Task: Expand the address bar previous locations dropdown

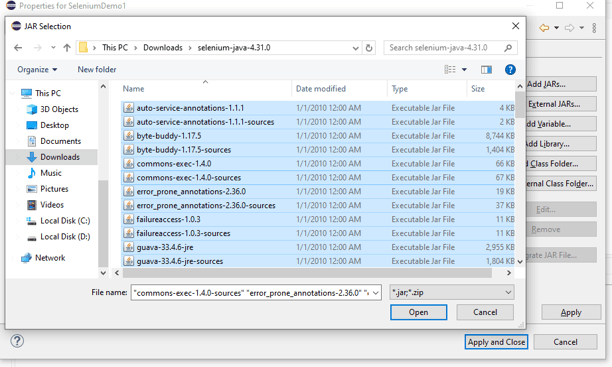Action: (356, 48)
